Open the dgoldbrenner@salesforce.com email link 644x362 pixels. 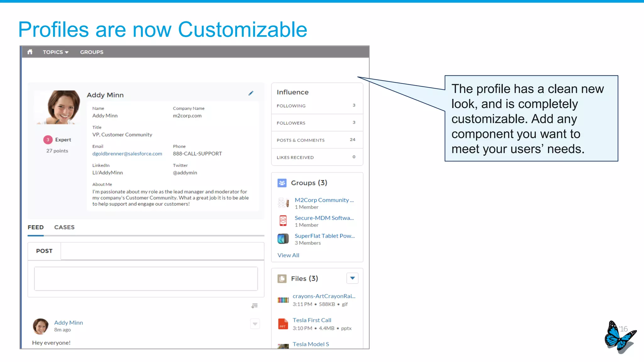[x=127, y=154]
